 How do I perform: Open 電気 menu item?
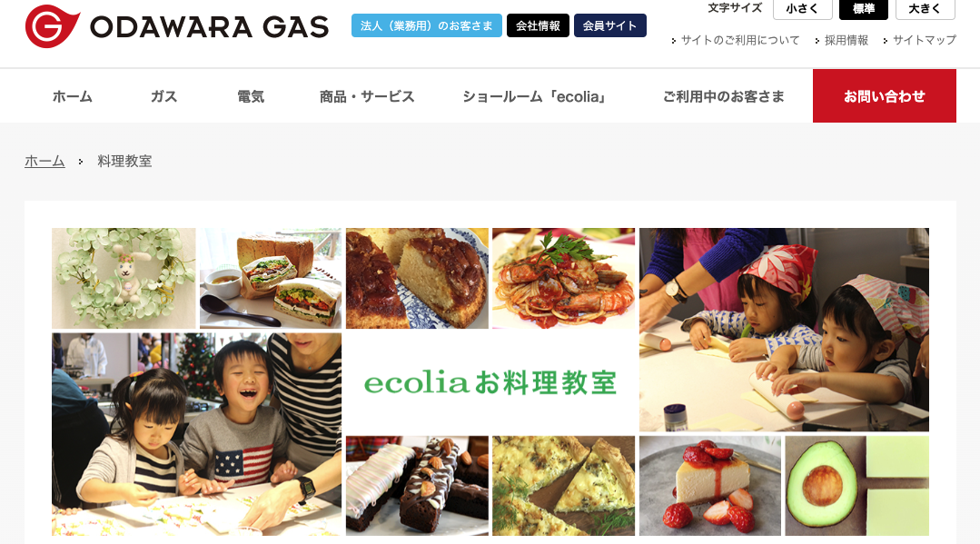tap(251, 96)
